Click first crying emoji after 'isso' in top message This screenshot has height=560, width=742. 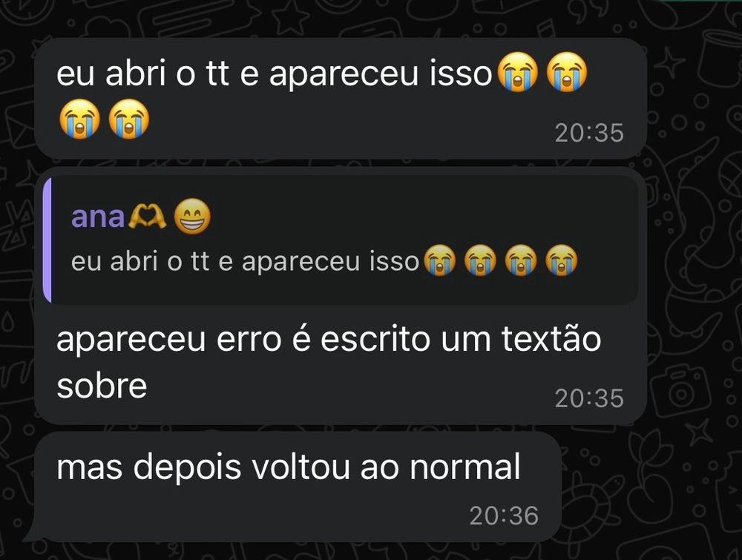coord(518,72)
